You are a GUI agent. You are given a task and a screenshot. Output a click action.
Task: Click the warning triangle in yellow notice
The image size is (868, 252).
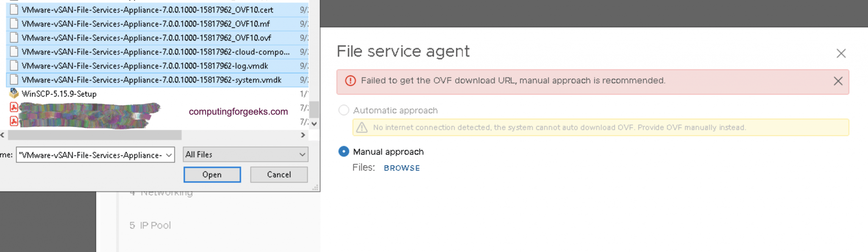coord(362,127)
